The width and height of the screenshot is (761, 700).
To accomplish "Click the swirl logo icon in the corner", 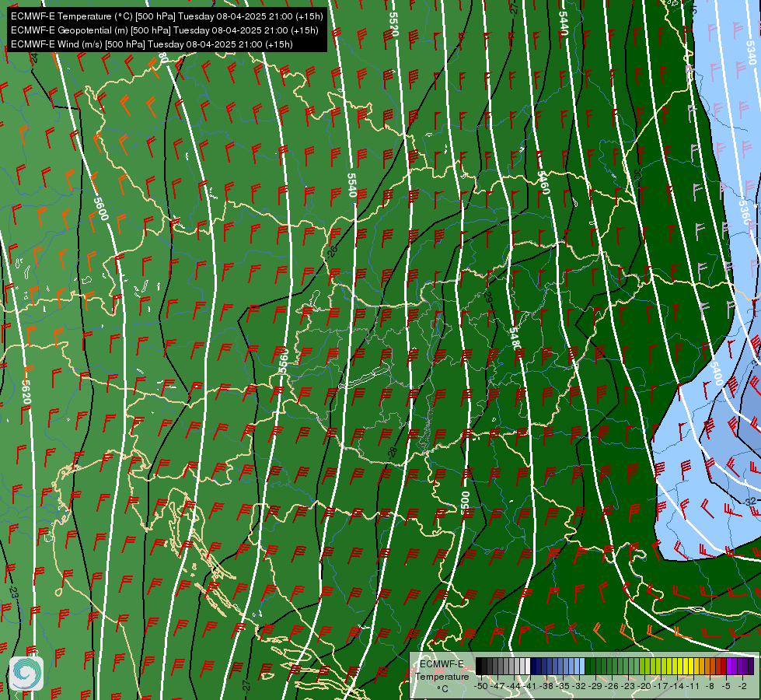I will pos(26,674).
